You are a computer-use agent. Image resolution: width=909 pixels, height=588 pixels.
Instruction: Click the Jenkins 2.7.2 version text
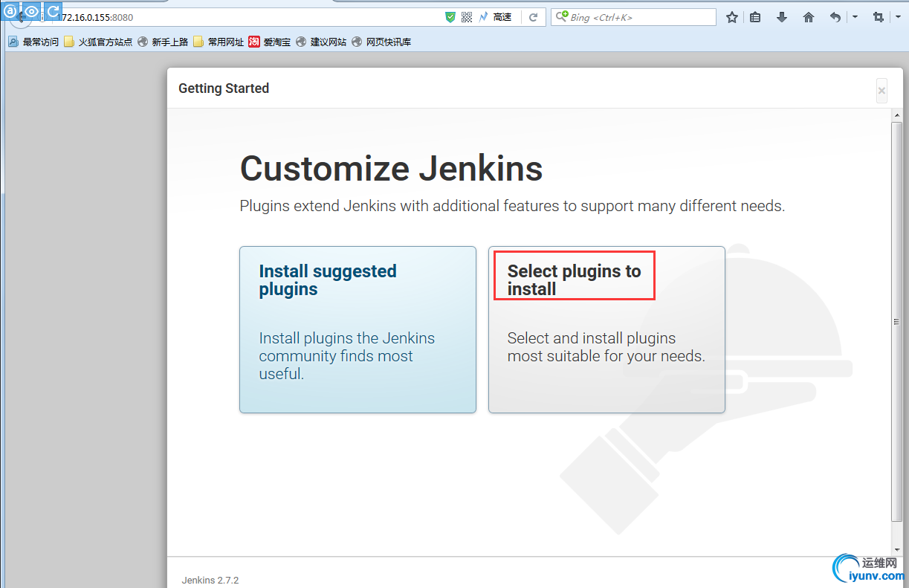(x=210, y=580)
